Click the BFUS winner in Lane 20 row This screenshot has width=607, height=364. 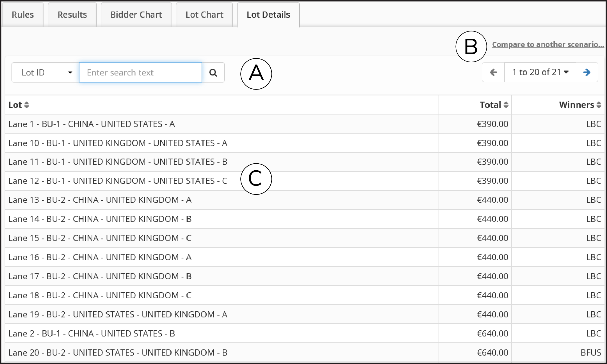[x=591, y=353]
